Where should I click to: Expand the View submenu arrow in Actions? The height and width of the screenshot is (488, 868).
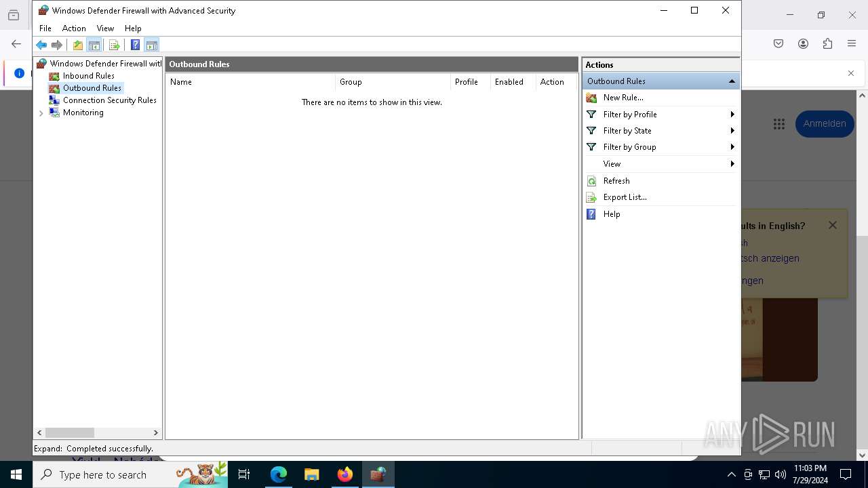tap(732, 164)
